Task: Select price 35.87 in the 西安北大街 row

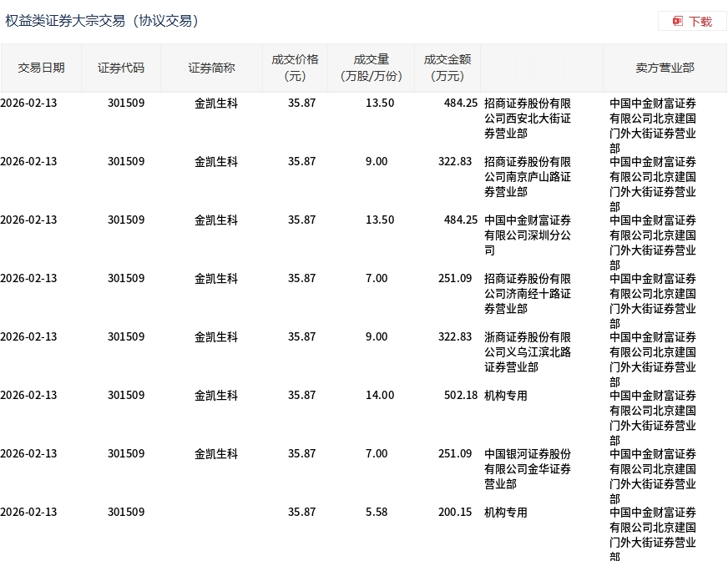Action: [x=301, y=103]
